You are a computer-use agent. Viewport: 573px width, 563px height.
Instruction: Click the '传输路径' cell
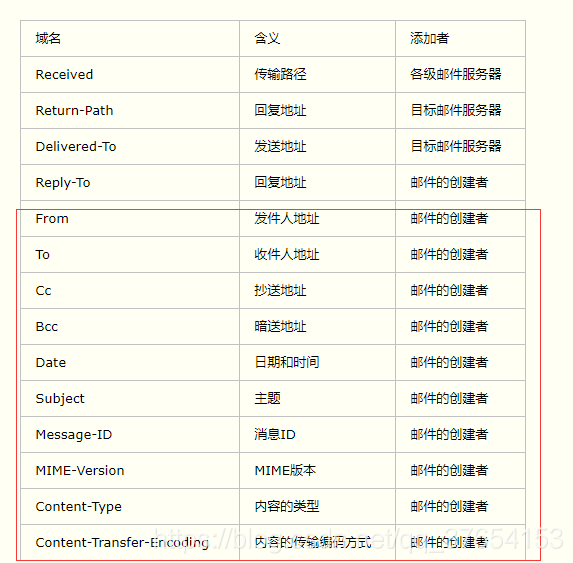(317, 75)
